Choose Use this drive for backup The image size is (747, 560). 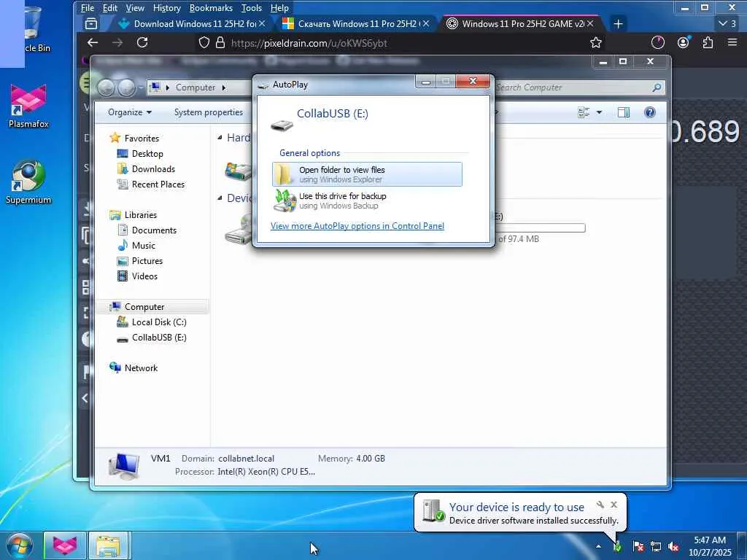pos(367,201)
